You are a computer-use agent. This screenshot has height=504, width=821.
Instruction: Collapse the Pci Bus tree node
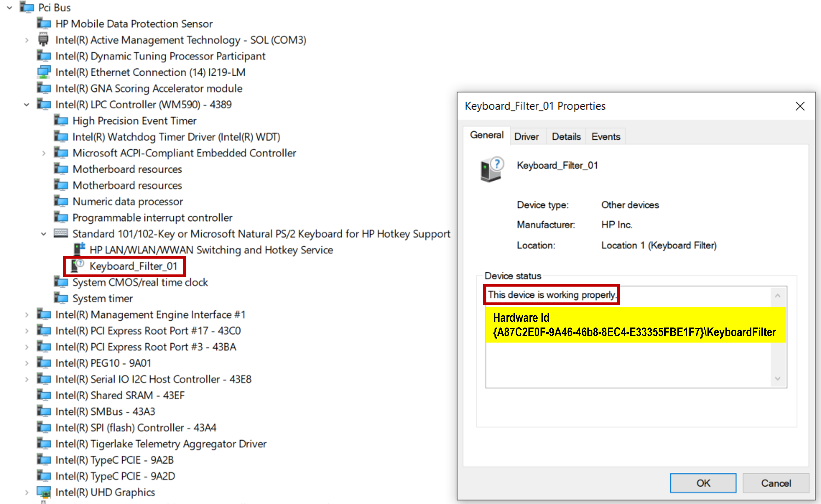coord(10,7)
